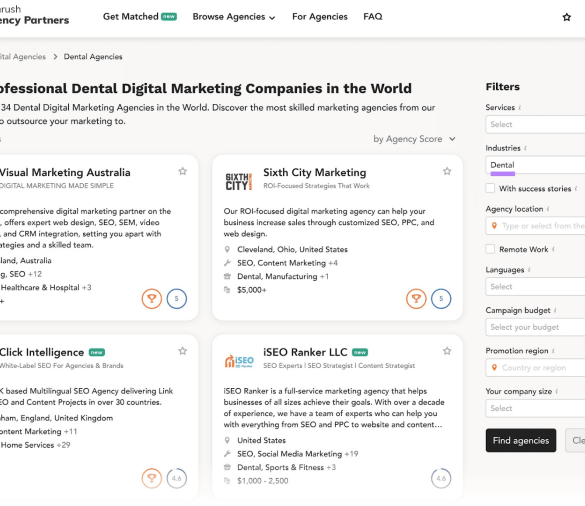Bookmark iSEO Ranker LLC with star icon

tap(447, 351)
